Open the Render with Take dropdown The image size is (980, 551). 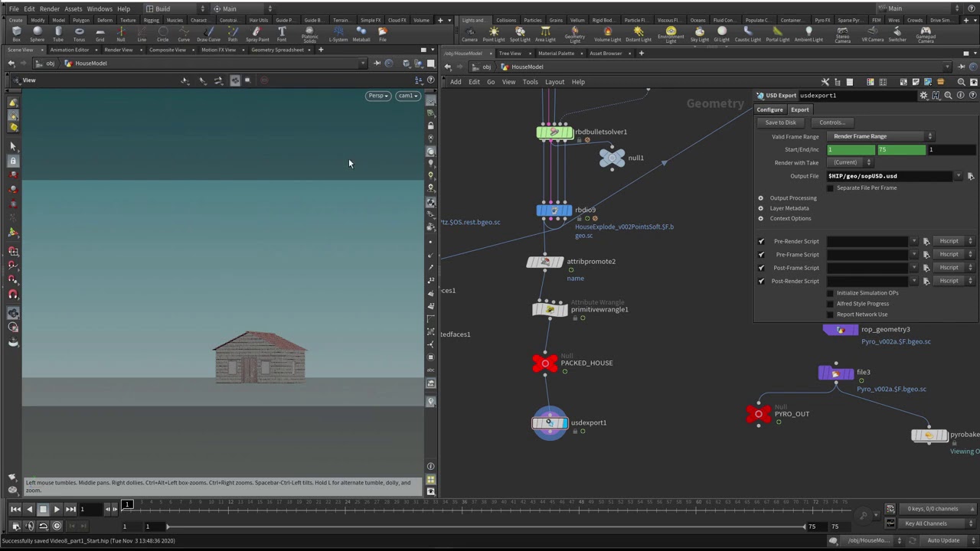click(851, 162)
